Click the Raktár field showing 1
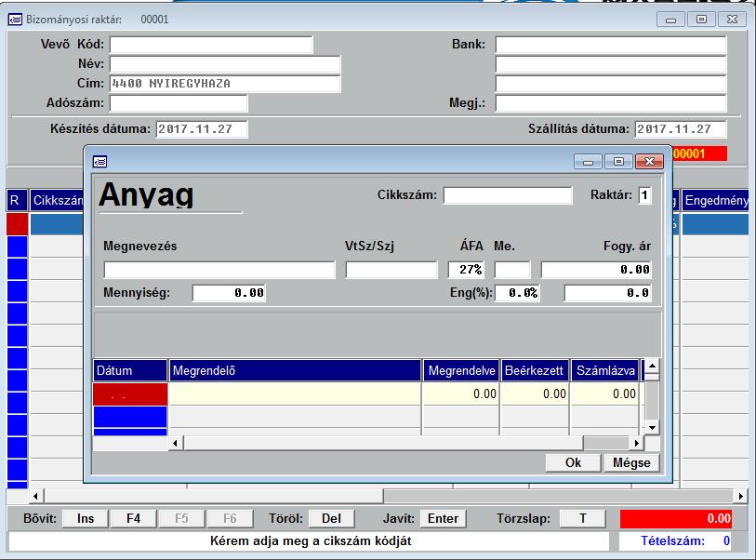Screen dimensions: 756x560 tap(645, 195)
